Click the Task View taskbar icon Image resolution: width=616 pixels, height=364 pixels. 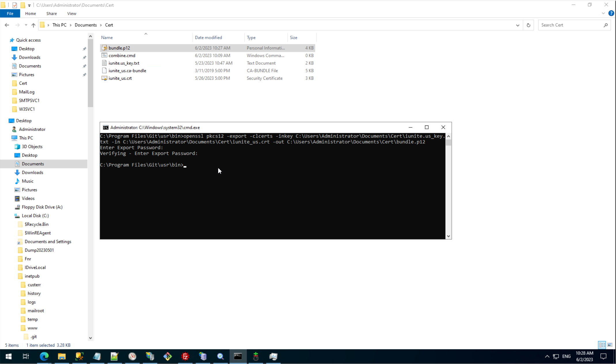click(x=26, y=356)
